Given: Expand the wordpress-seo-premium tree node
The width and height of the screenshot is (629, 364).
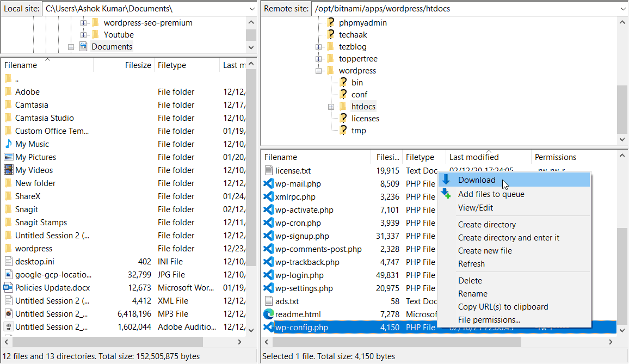Looking at the screenshot, I should tap(83, 23).
